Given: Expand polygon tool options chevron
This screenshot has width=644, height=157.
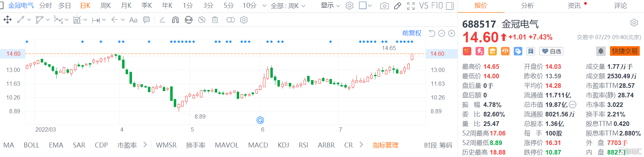Looking at the screenshot, I should 48,20.
